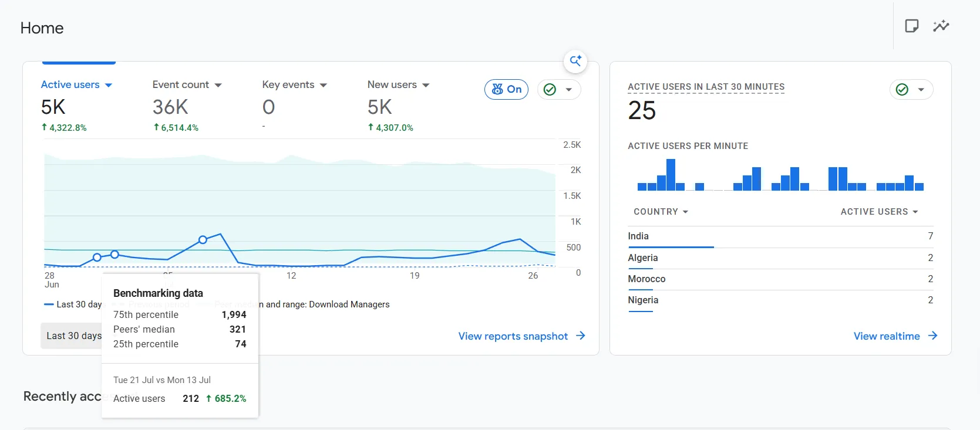The width and height of the screenshot is (980, 430).
Task: Click the realtime active users count 25
Action: pyautogui.click(x=642, y=110)
